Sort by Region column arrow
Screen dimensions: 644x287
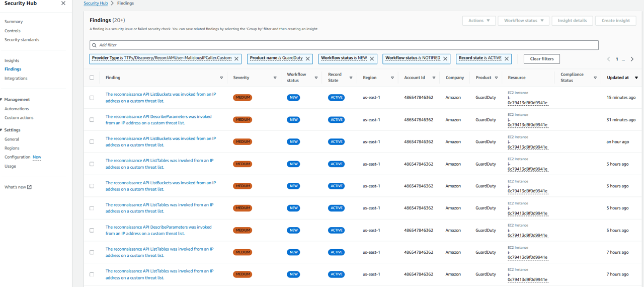point(392,78)
